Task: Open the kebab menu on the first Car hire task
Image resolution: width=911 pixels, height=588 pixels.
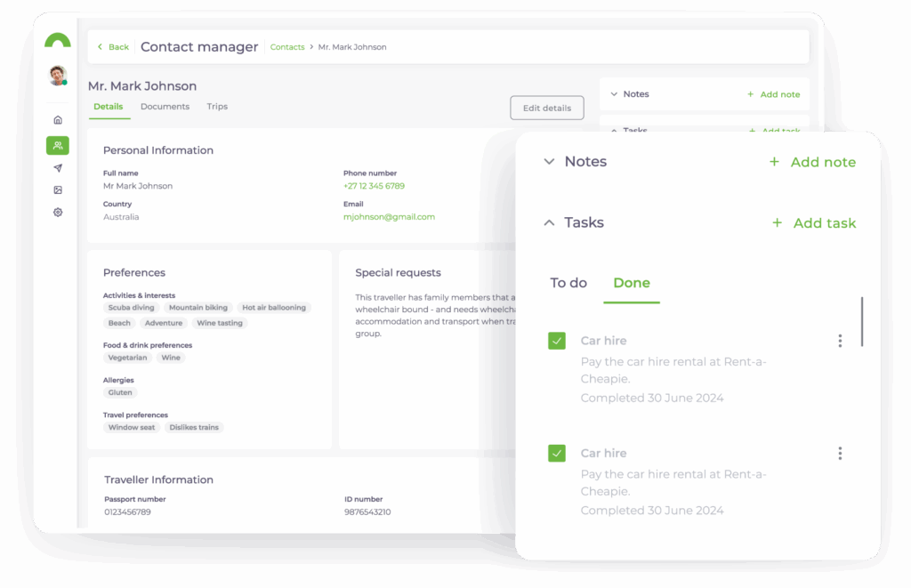Action: [840, 340]
